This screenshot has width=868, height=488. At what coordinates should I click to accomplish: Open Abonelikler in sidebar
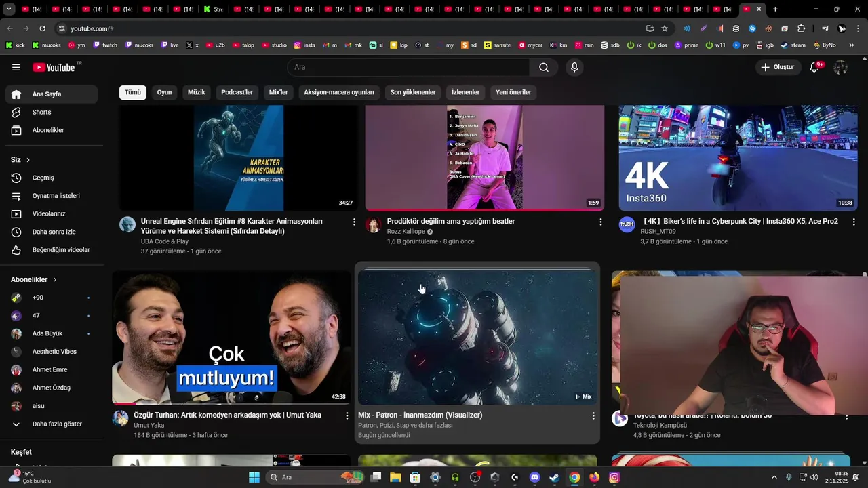click(52, 130)
